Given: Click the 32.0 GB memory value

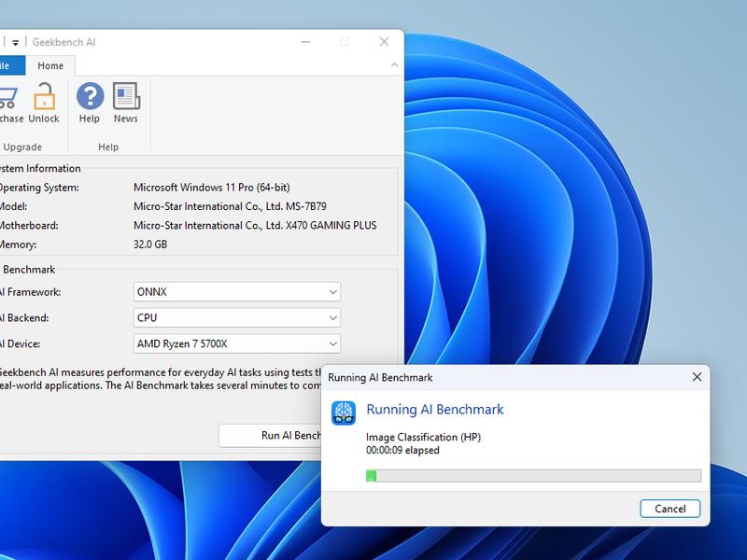Looking at the screenshot, I should 150,245.
